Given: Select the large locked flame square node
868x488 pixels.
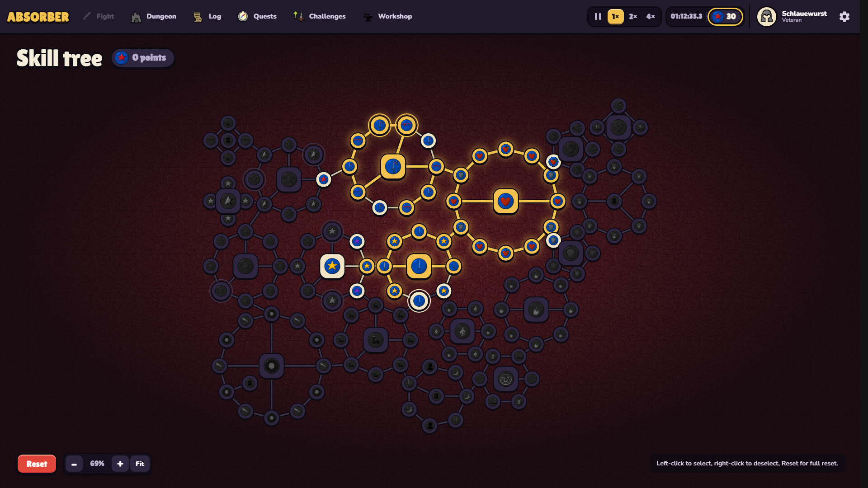Looking at the screenshot, I should (536, 310).
